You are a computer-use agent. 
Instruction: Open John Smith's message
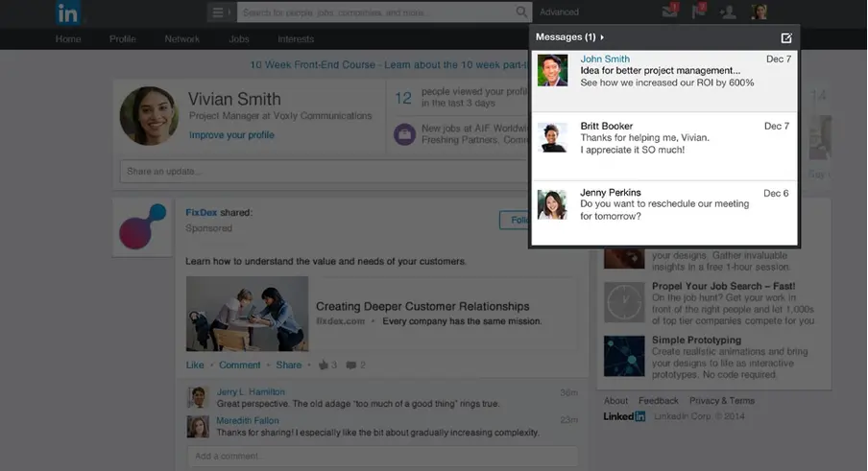(663, 71)
